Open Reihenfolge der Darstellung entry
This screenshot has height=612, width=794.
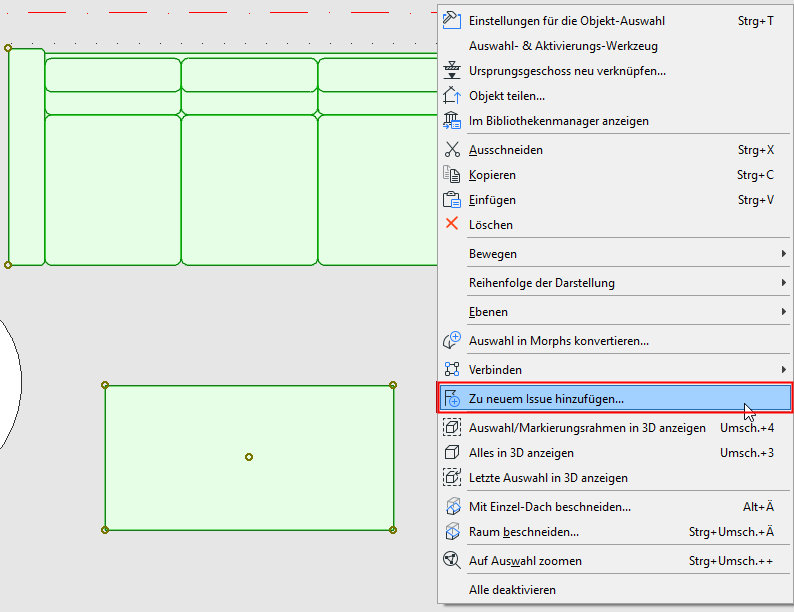tap(615, 282)
